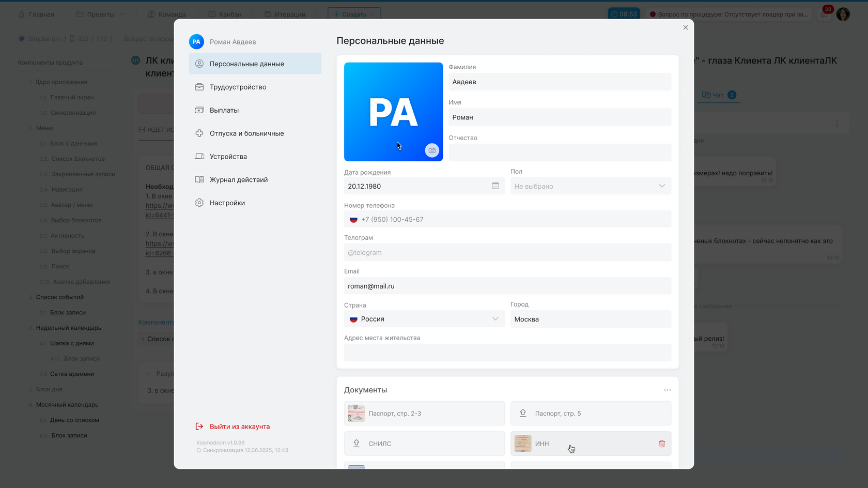868x488 pixels.
Task: Click the Выплаты money icon
Action: (x=199, y=110)
